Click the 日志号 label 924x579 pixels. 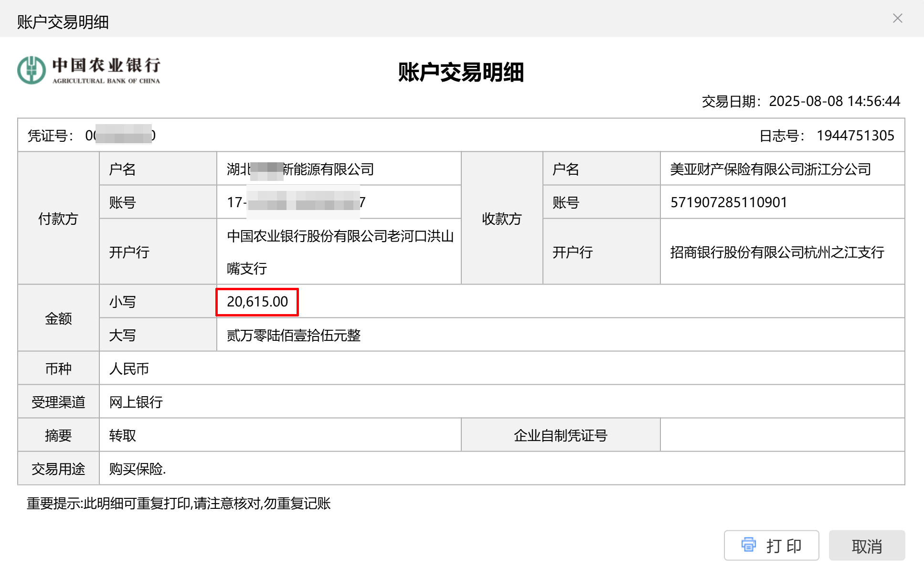click(x=782, y=136)
